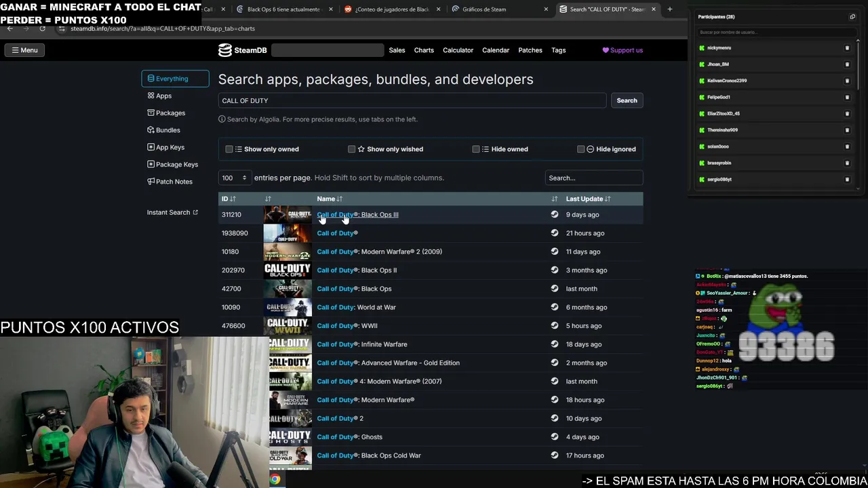868x488 pixels.
Task: Open Calendar navigation item
Action: click(x=496, y=50)
